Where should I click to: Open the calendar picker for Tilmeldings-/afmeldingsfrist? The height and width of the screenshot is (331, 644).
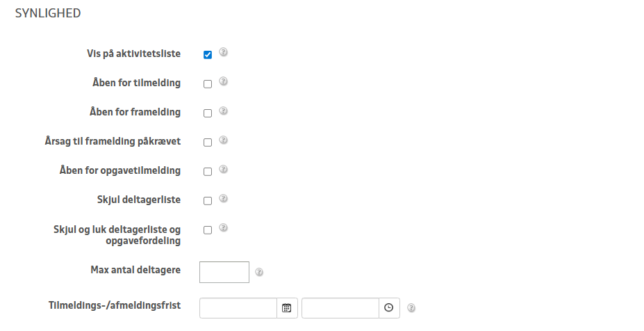pyautogui.click(x=287, y=308)
